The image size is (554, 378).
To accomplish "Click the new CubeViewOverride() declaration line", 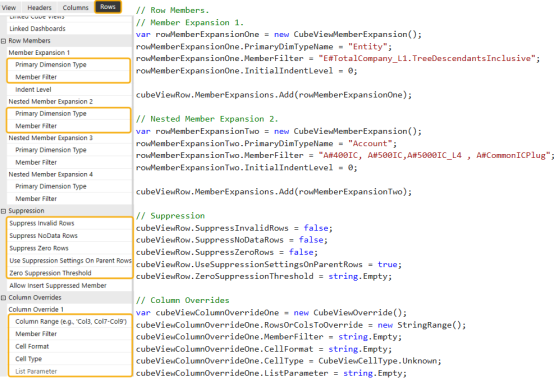I will (271, 313).
